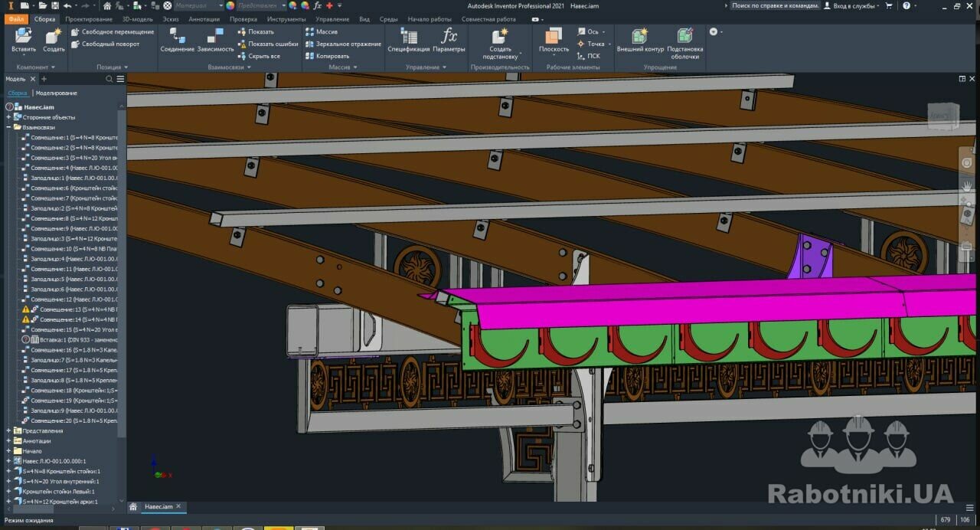Switch to the Эскиз ribbon tab
The width and height of the screenshot is (980, 530).
171,19
